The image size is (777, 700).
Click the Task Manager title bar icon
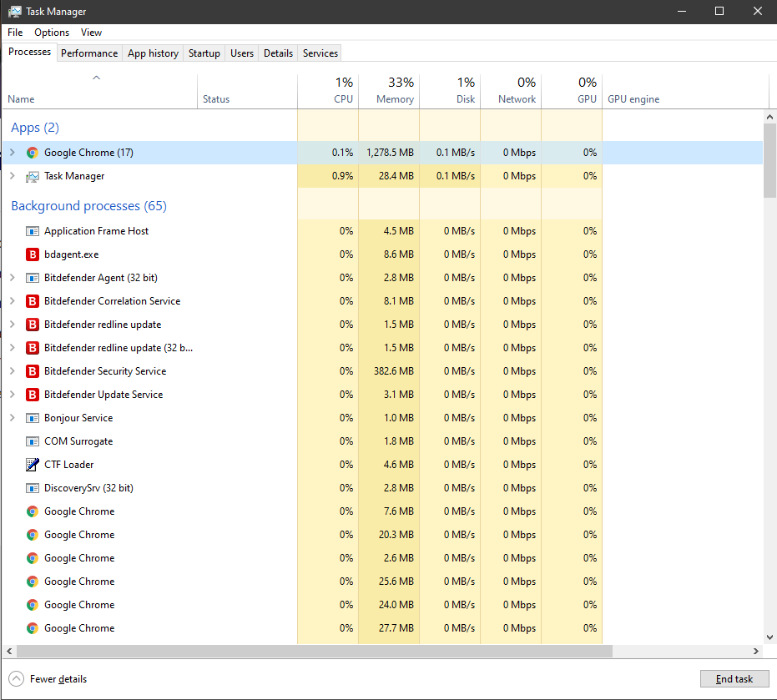click(x=15, y=12)
